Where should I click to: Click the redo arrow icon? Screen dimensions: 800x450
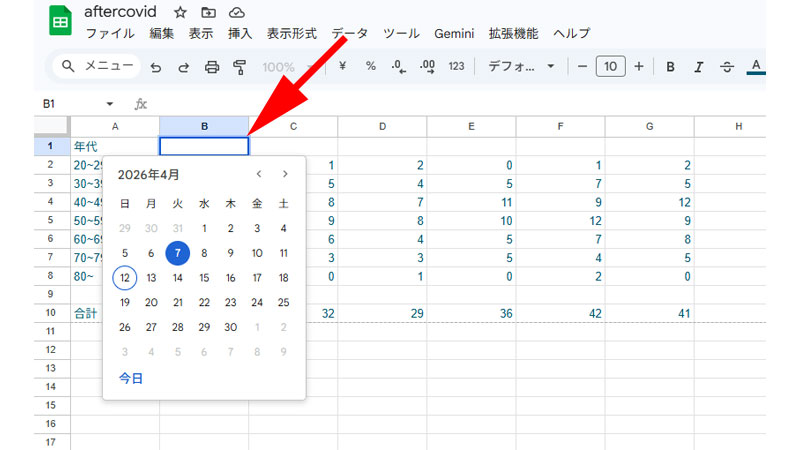coord(183,67)
